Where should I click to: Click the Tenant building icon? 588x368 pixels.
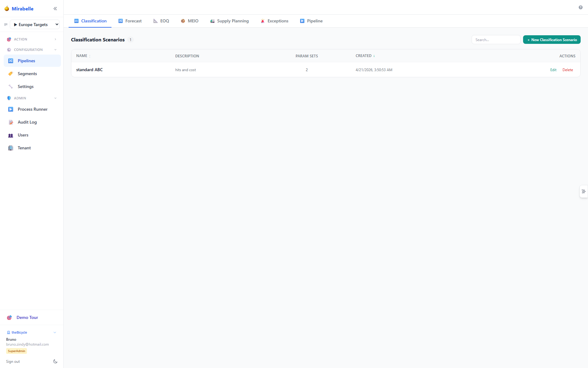(11, 148)
